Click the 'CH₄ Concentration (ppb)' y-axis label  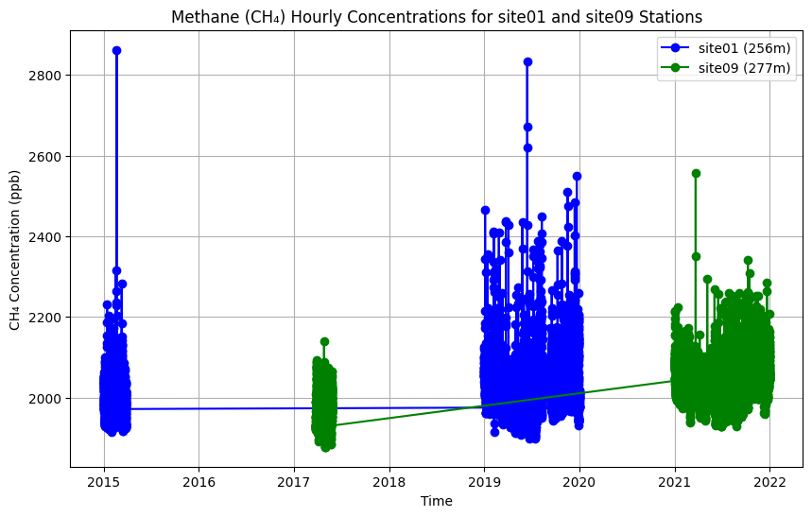click(15, 250)
